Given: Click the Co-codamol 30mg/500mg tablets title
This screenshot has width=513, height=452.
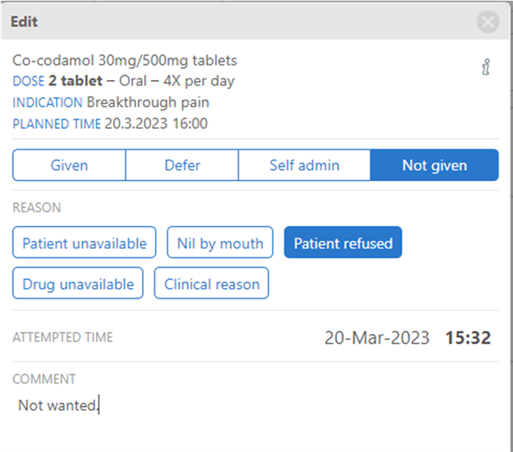Looking at the screenshot, I should pos(125,61).
